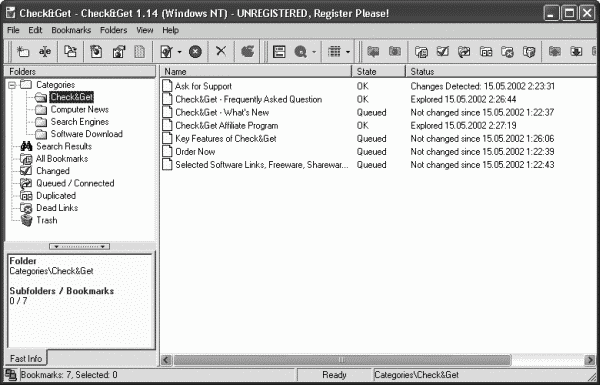Open the Changed tree item
The width and height of the screenshot is (600, 385).
pyautogui.click(x=53, y=171)
